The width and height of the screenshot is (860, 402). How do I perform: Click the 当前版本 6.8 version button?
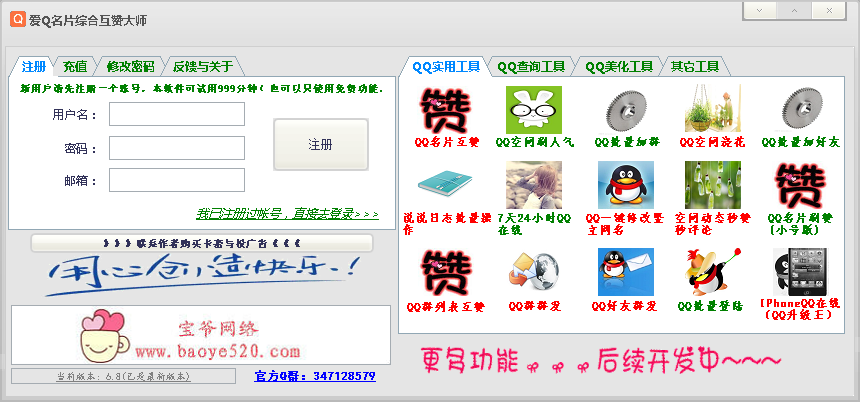pyautogui.click(x=123, y=376)
